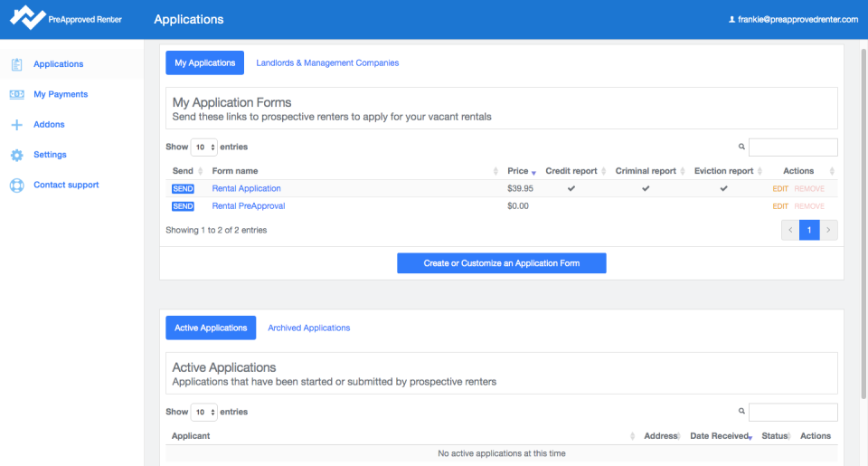The width and height of the screenshot is (868, 466).
Task: Click the search icon in Application Forms table
Action: pos(741,147)
